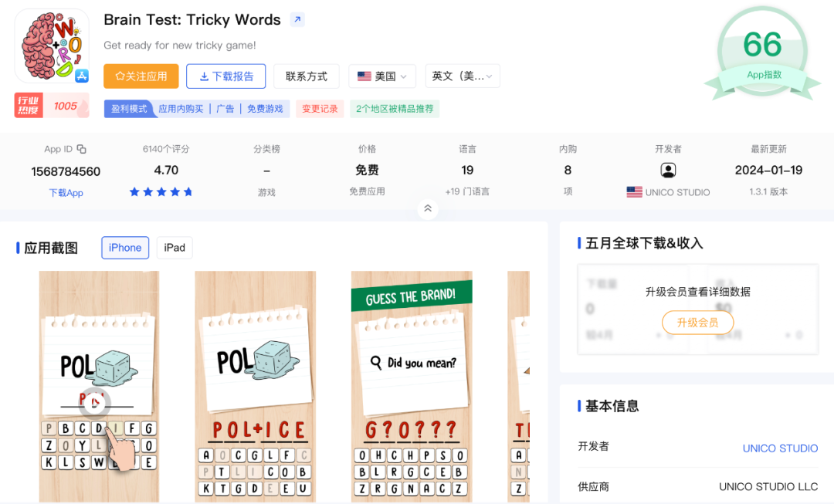Image resolution: width=834 pixels, height=504 pixels.
Task: Switch to the iPad screenshots tab
Action: click(175, 248)
